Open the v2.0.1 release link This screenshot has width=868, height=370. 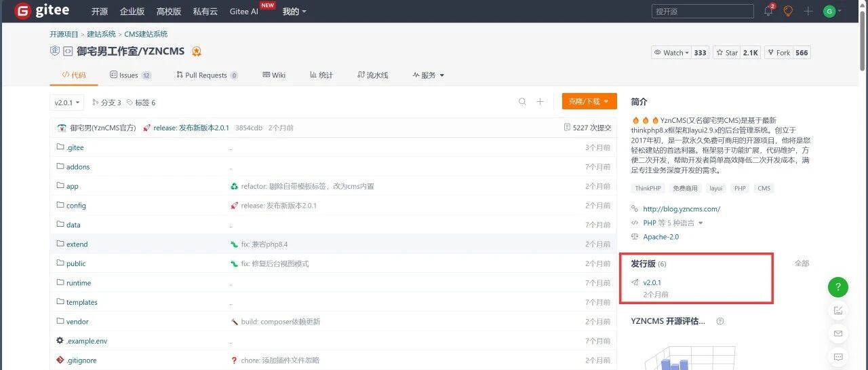pos(652,282)
